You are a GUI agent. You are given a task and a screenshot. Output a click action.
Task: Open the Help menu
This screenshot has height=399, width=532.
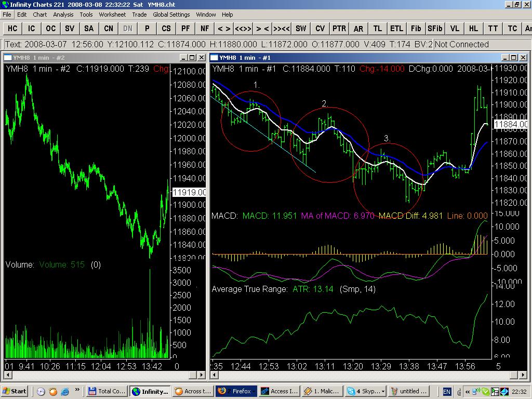pyautogui.click(x=228, y=15)
